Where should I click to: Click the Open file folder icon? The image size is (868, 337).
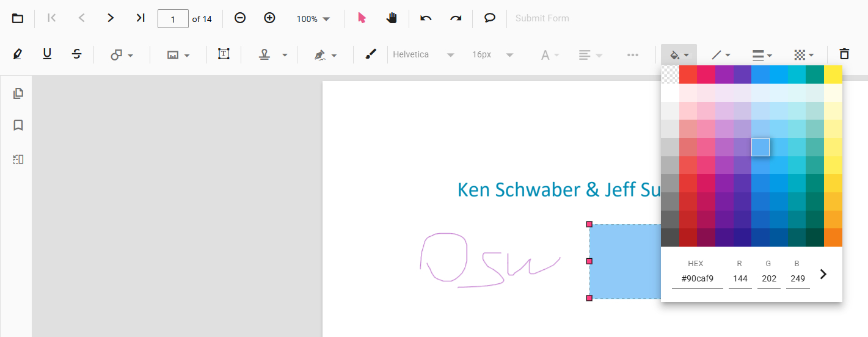tap(18, 18)
